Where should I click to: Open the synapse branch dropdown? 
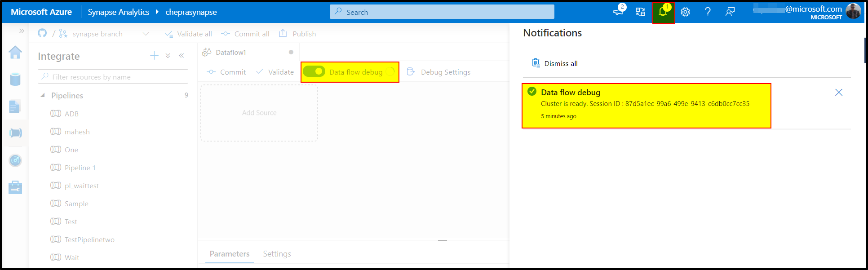104,34
